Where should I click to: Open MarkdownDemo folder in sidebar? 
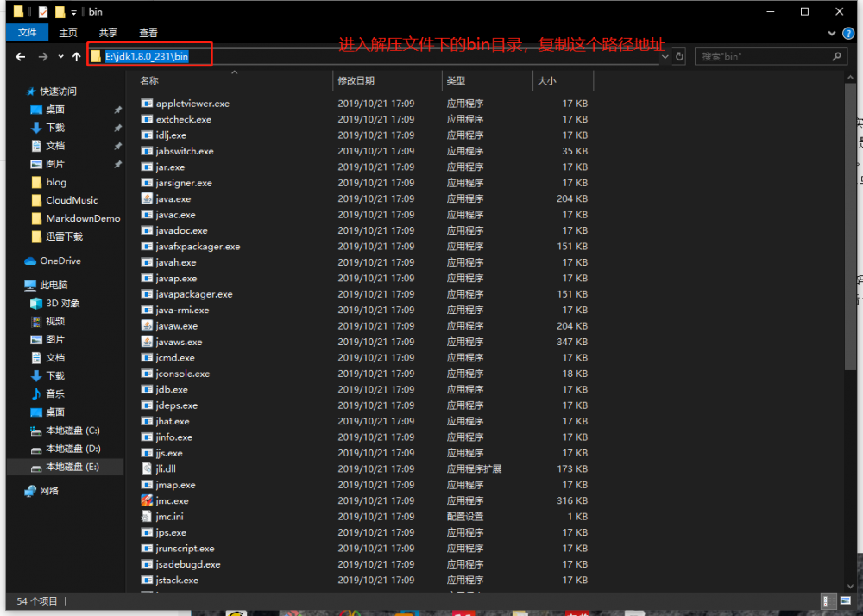(83, 218)
